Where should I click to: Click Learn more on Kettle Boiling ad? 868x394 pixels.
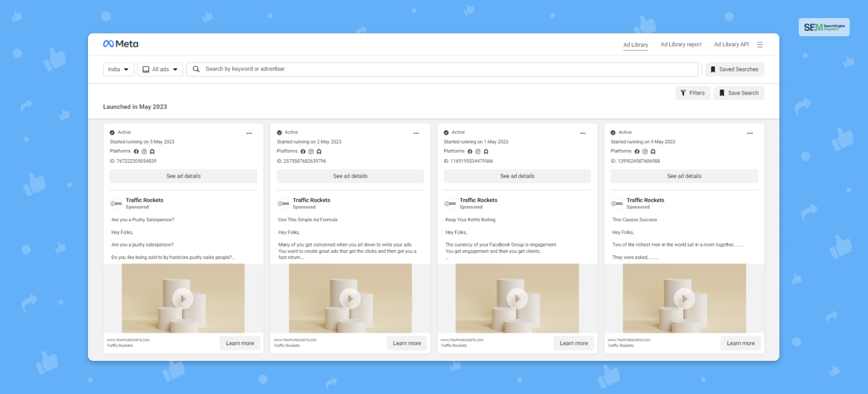(574, 343)
